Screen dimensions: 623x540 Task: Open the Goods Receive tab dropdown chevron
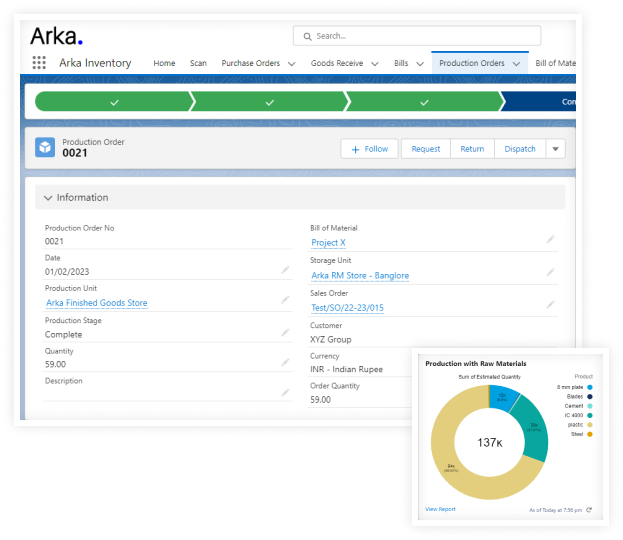click(x=374, y=63)
